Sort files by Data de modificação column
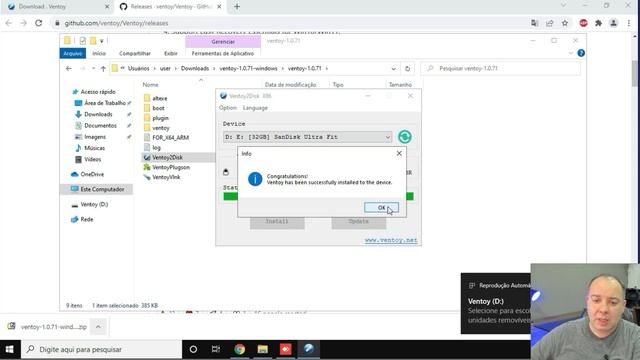 tap(291, 85)
